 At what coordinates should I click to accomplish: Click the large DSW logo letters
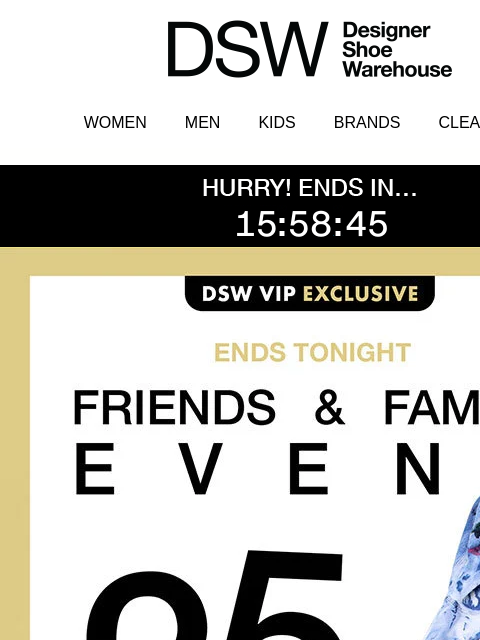click(x=248, y=49)
